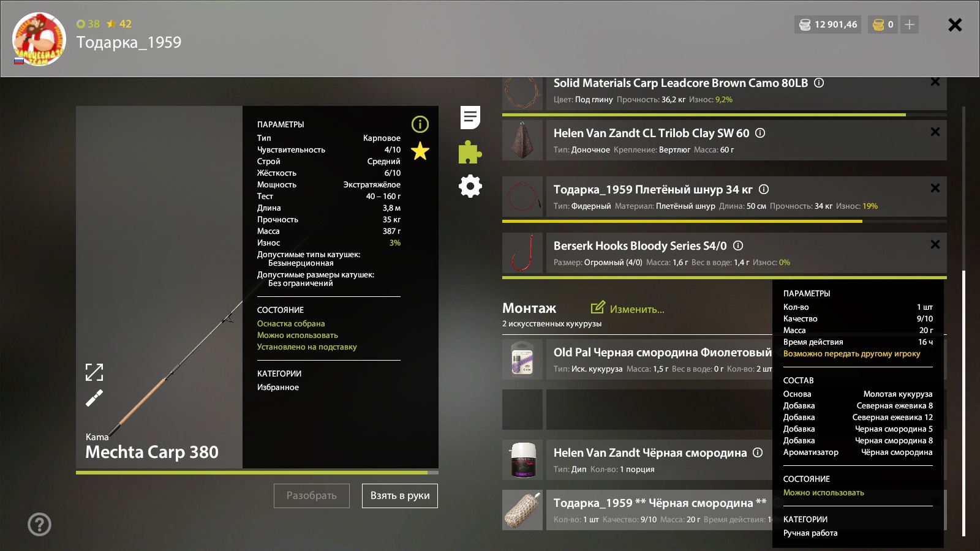Open the help question mark icon

pos(39,524)
